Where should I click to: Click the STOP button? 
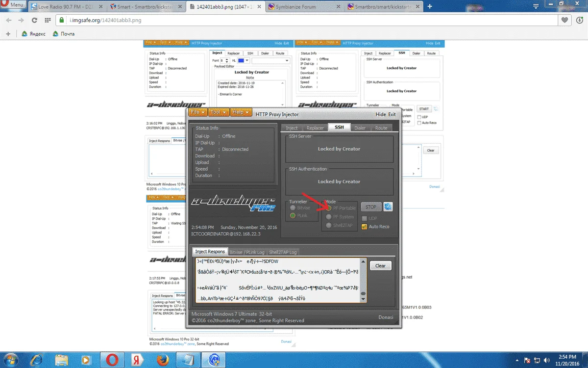tap(371, 207)
